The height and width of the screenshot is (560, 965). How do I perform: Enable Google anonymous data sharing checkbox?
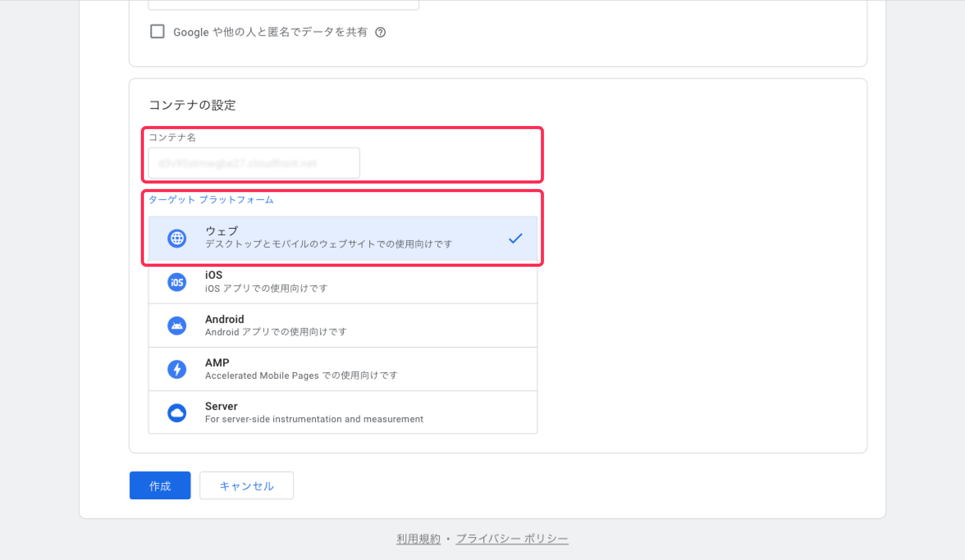click(157, 31)
